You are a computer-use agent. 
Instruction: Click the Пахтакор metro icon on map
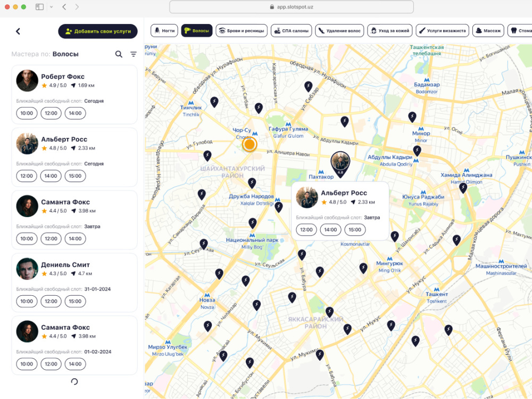(x=321, y=172)
